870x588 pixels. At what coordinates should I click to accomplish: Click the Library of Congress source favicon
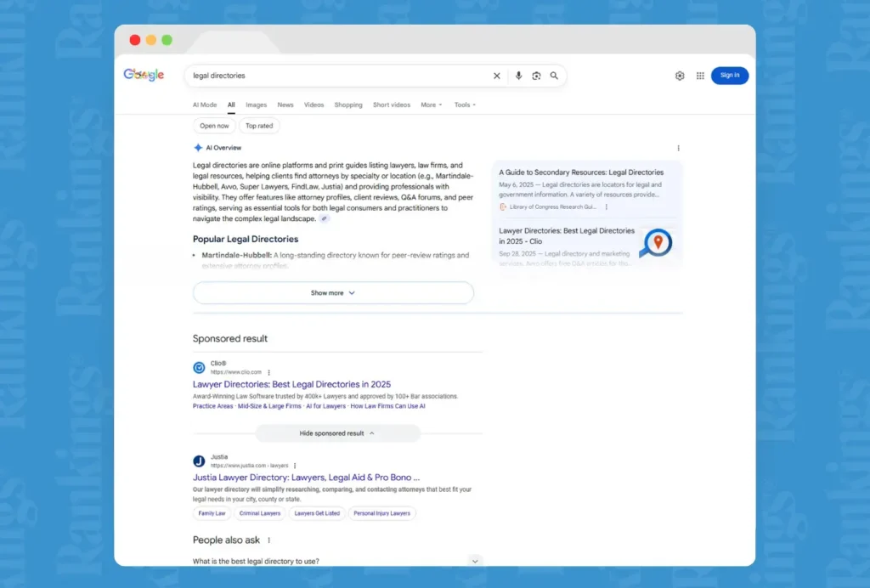click(x=503, y=207)
